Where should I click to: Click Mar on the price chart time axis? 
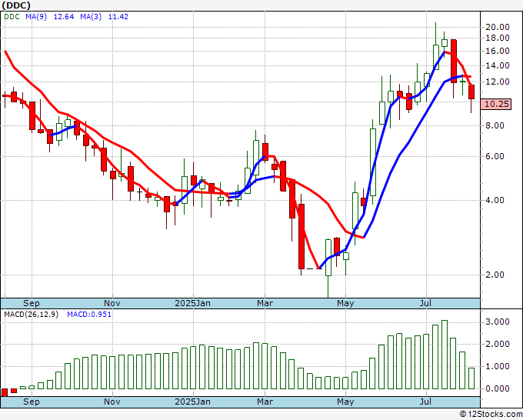tap(265, 303)
